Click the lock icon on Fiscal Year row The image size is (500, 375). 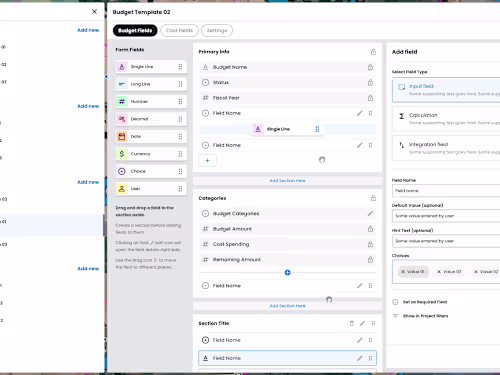point(370,98)
